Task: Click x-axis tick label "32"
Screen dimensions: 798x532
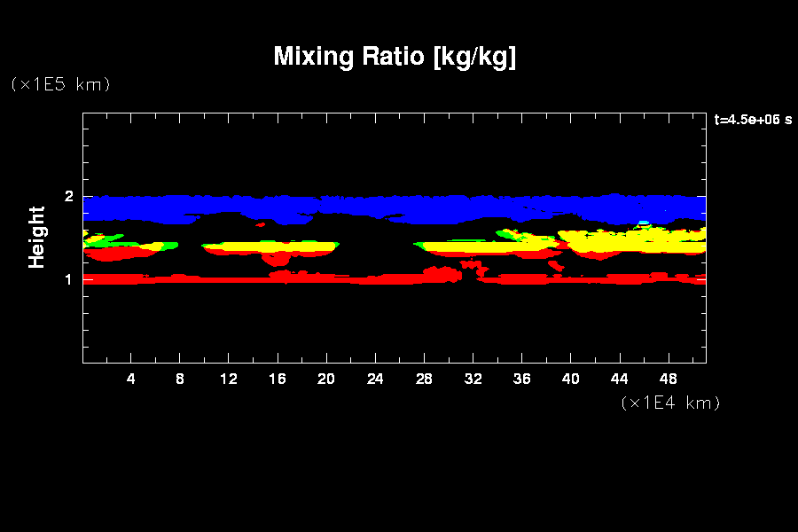Action: [473, 379]
